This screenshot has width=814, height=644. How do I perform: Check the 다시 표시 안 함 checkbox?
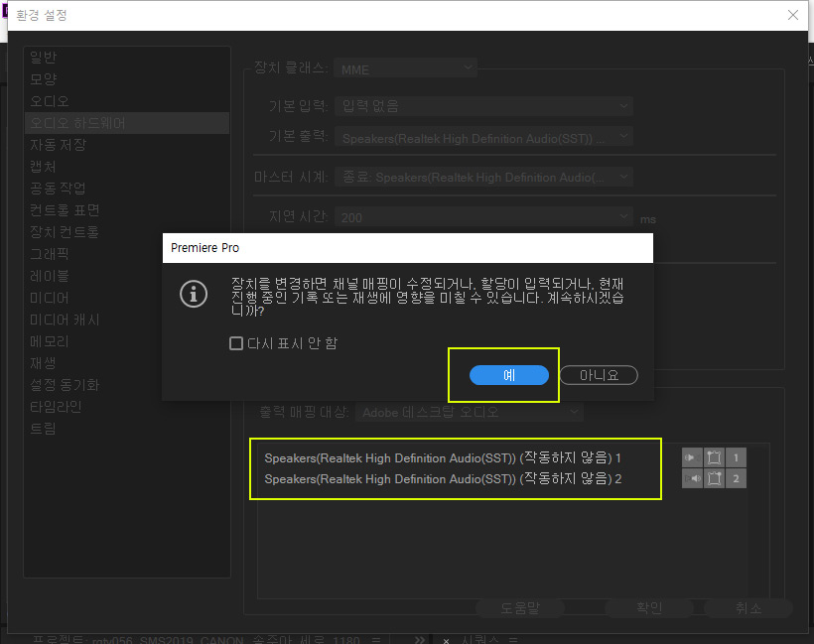click(x=236, y=343)
